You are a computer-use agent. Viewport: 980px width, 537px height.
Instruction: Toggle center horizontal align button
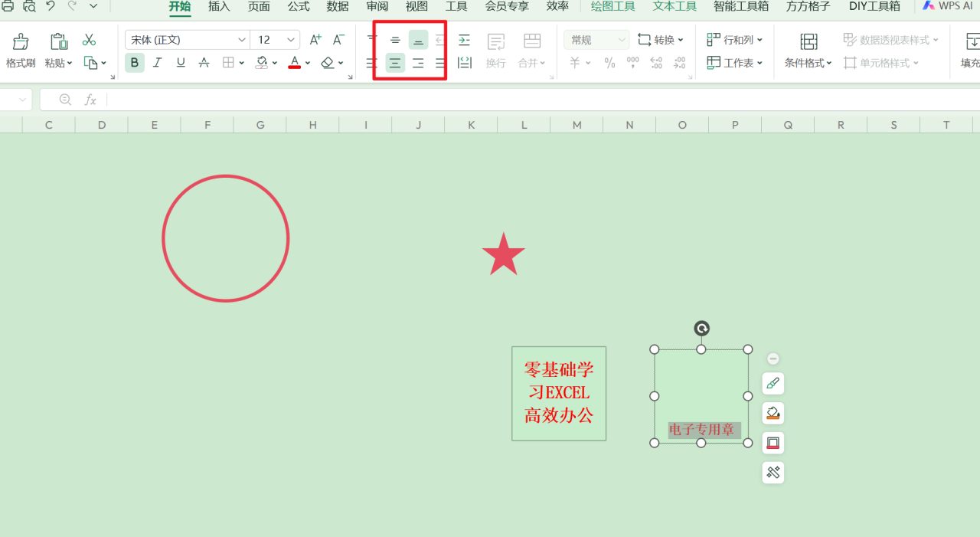click(x=395, y=63)
